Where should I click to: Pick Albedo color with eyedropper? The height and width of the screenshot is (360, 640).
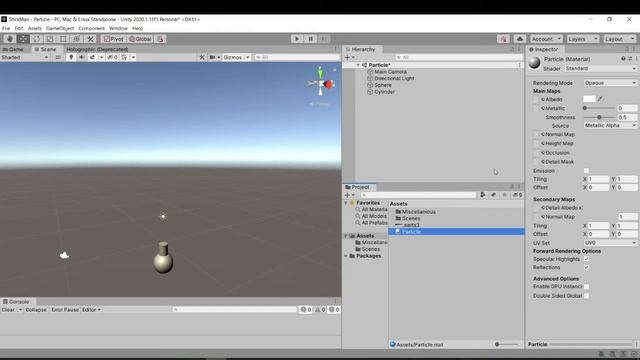click(x=600, y=99)
